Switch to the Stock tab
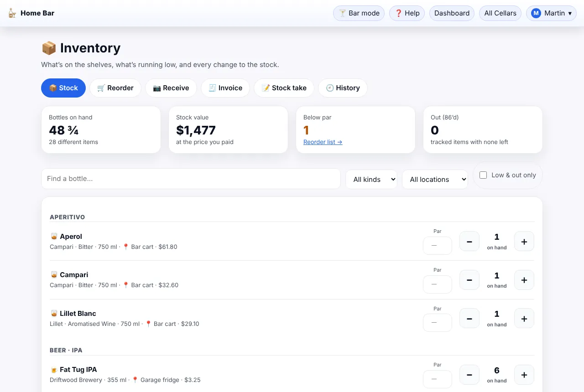Viewport: 584px width, 392px height. coord(63,88)
